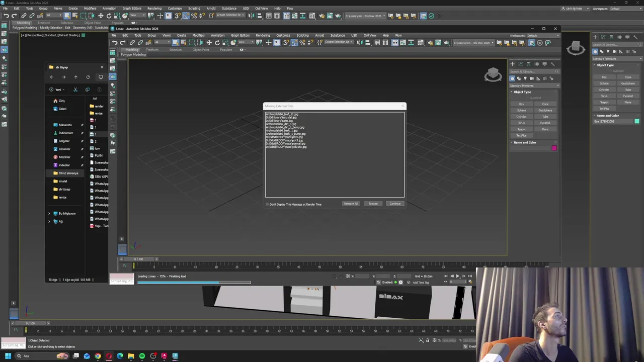
Task: Toggle Scene Explorer in front toolbar
Action: pyautogui.click(x=377, y=43)
